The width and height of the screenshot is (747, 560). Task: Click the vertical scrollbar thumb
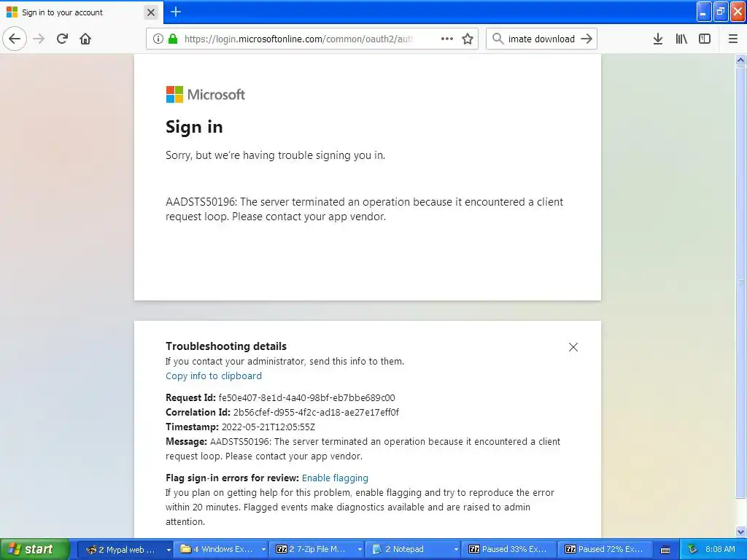(x=740, y=282)
